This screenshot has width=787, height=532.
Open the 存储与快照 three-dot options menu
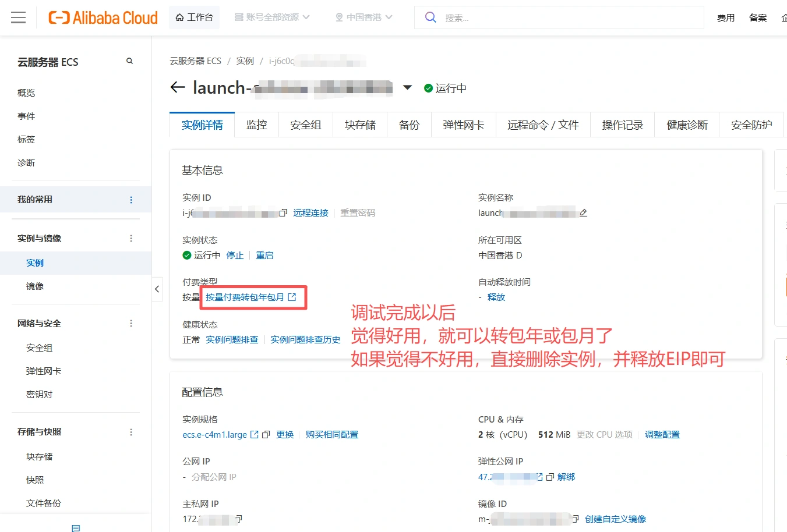(131, 432)
